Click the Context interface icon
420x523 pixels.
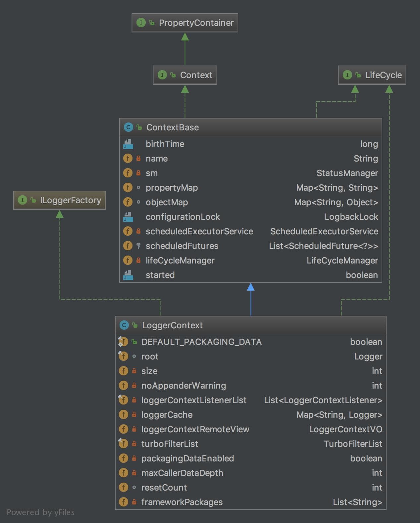[162, 75]
